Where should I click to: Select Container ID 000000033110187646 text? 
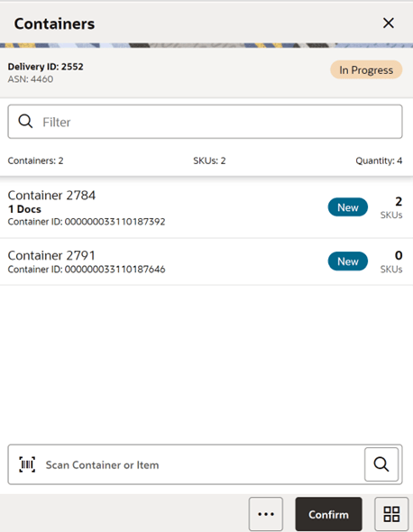point(87,269)
